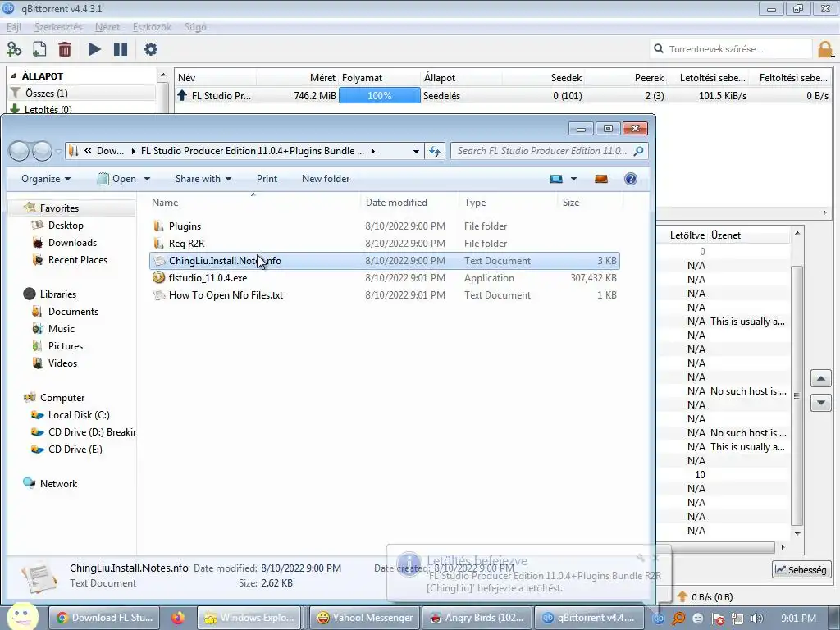Click Network in the navigation pane

coord(58,484)
